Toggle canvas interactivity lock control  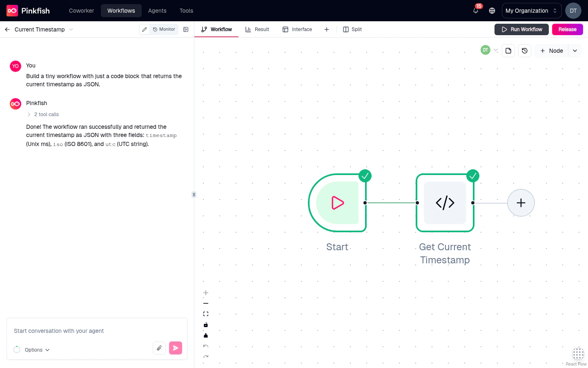206,325
